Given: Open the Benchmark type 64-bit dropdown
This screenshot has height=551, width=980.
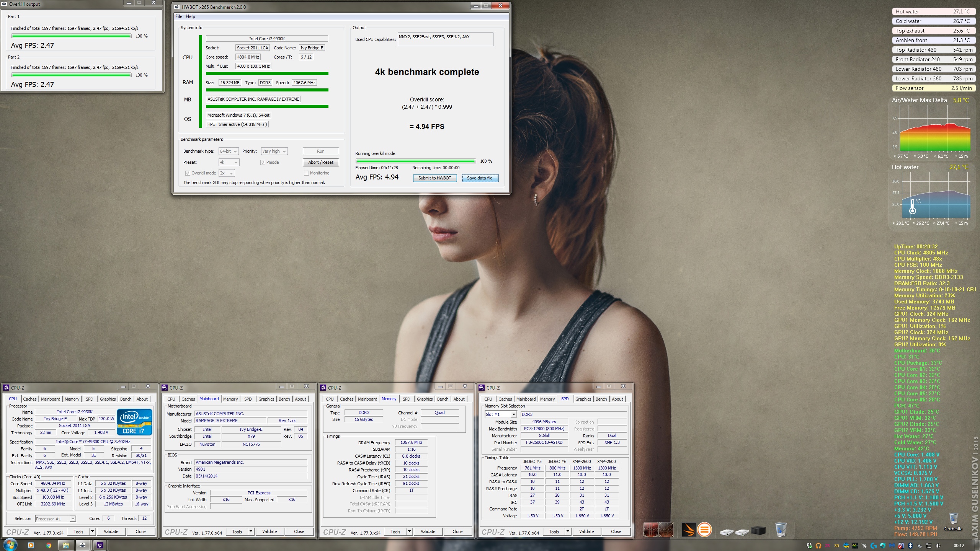Looking at the screenshot, I should pyautogui.click(x=229, y=152).
